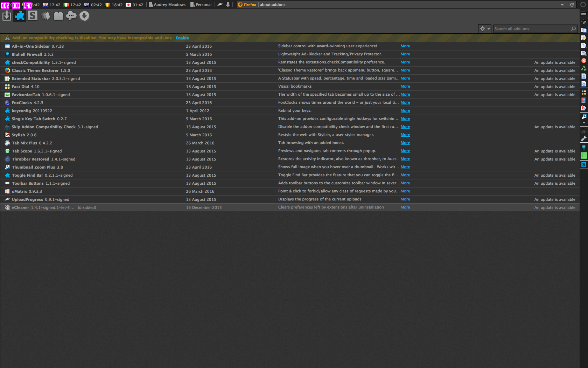Select the Fast Dial 4.10 row
Screen dimensions: 588x368
290,87
